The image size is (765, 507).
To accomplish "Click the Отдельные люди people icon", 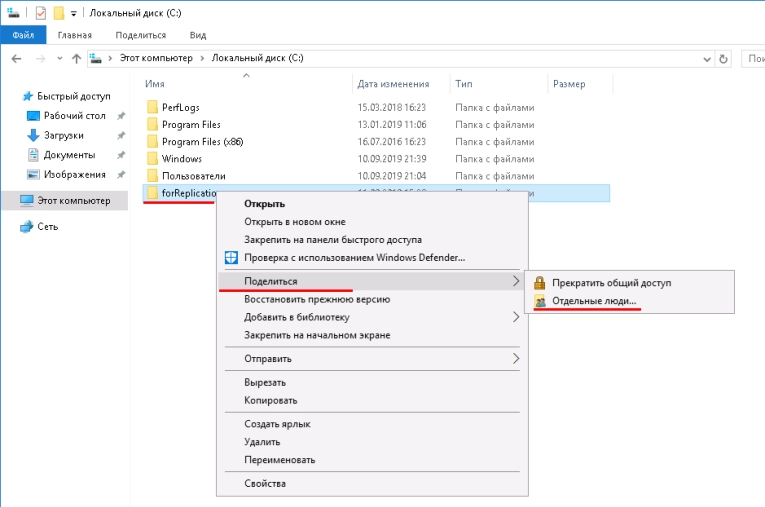I will click(540, 301).
